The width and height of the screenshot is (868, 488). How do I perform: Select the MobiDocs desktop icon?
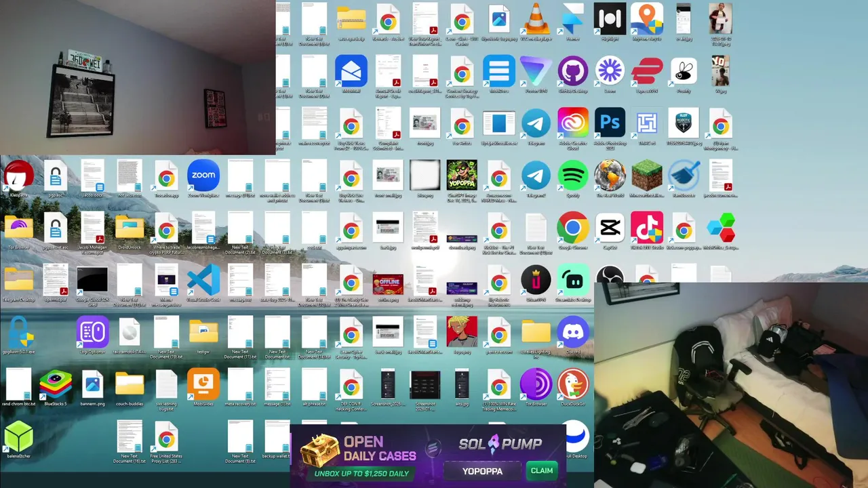click(499, 71)
